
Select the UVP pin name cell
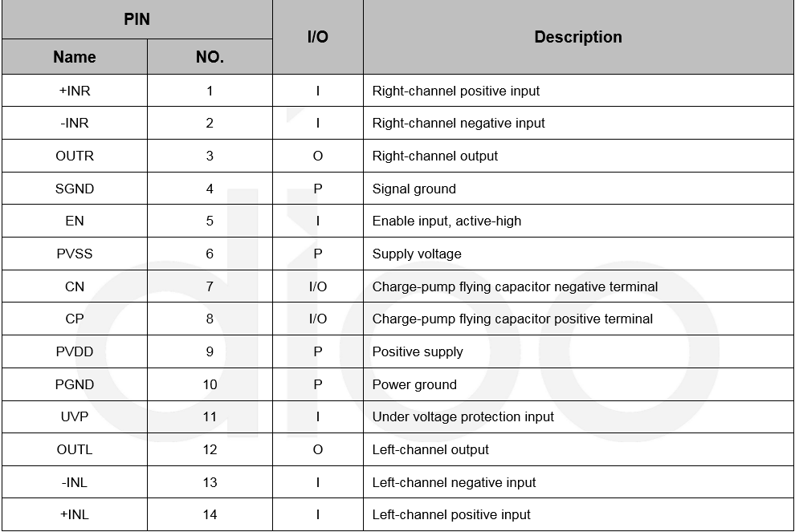click(75, 417)
